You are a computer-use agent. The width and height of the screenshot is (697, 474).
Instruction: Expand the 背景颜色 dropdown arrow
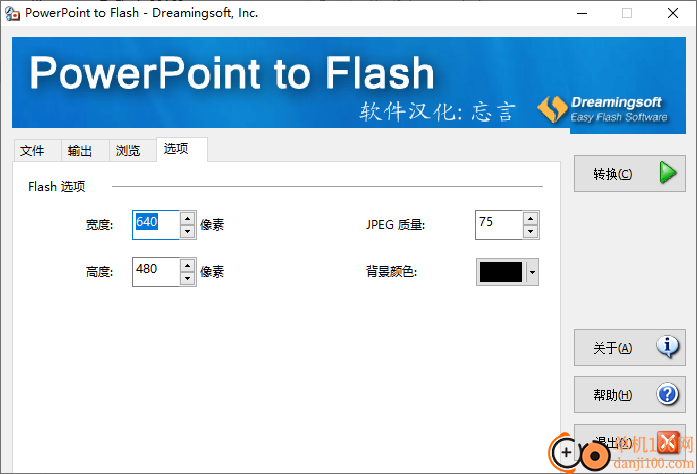click(x=532, y=272)
